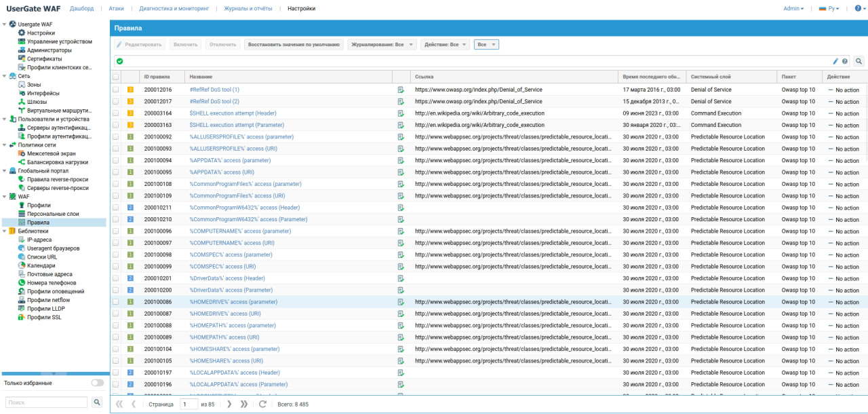Open the 'Атаки' top menu tab

116,9
